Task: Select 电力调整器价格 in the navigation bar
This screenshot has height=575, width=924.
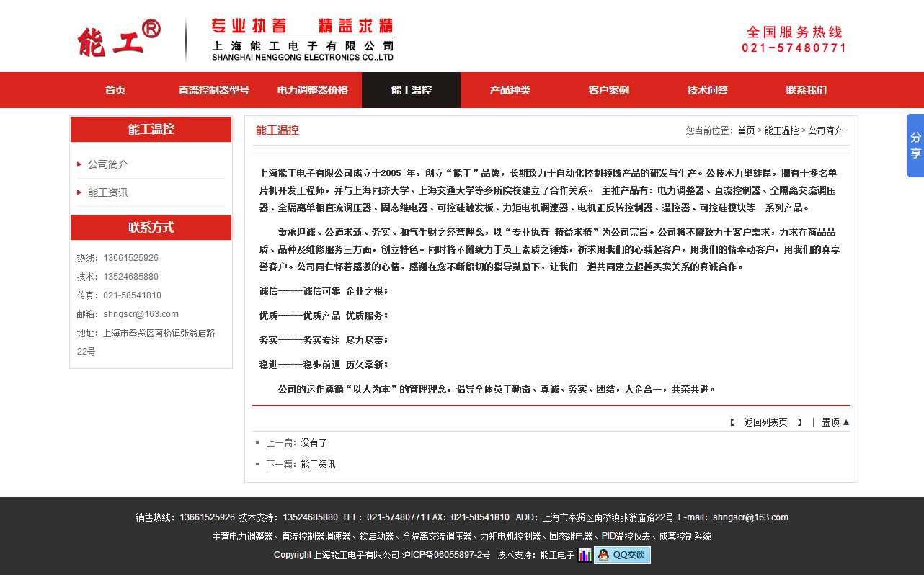Action: tap(312, 90)
